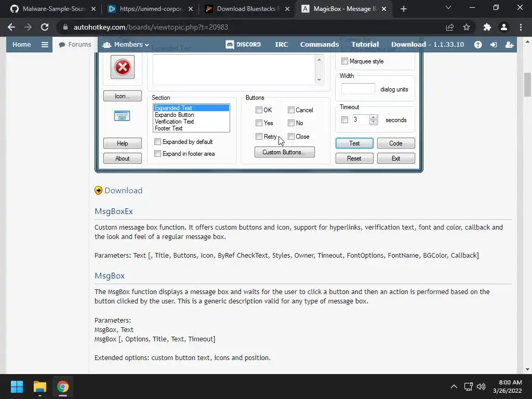Click the Icon... button
The width and height of the screenshot is (532, 399).
123,96
